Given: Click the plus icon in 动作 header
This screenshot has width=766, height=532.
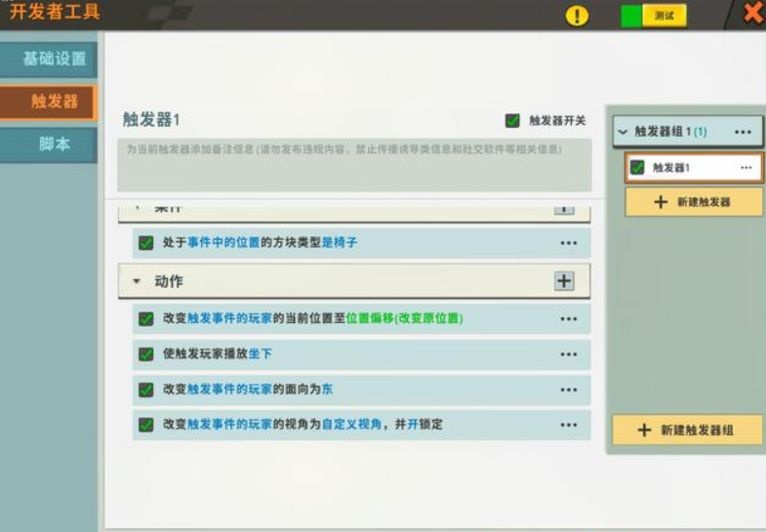Looking at the screenshot, I should click(564, 281).
